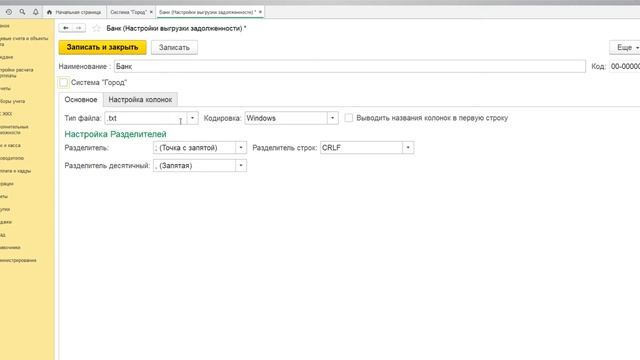Screen dimensions: 640x360
Task: Open the Банк и касса sidebar section
Action: [x=10, y=145]
